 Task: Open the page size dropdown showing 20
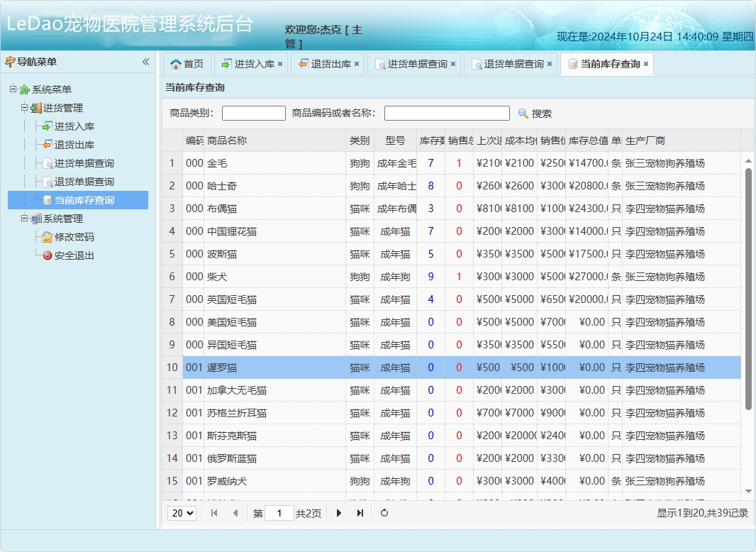click(x=182, y=512)
